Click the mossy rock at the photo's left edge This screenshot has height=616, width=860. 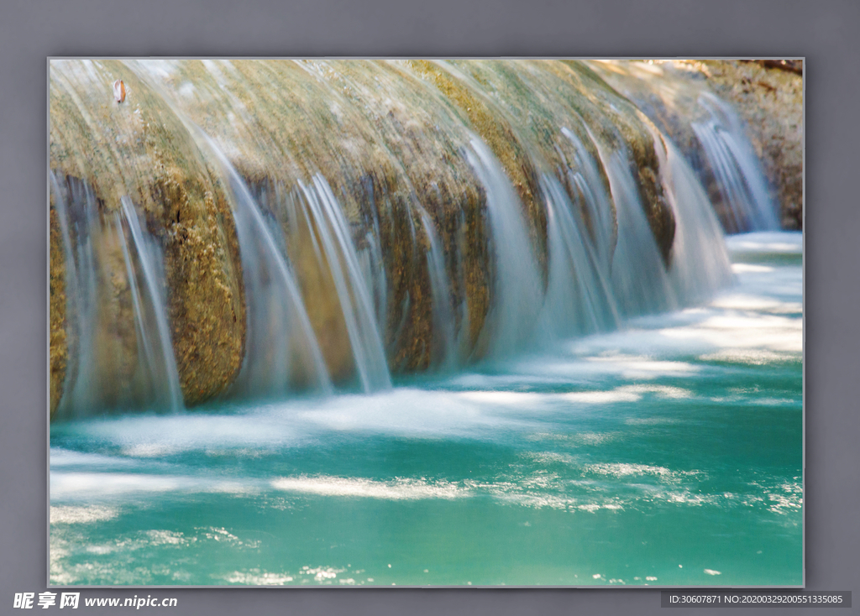[59, 319]
